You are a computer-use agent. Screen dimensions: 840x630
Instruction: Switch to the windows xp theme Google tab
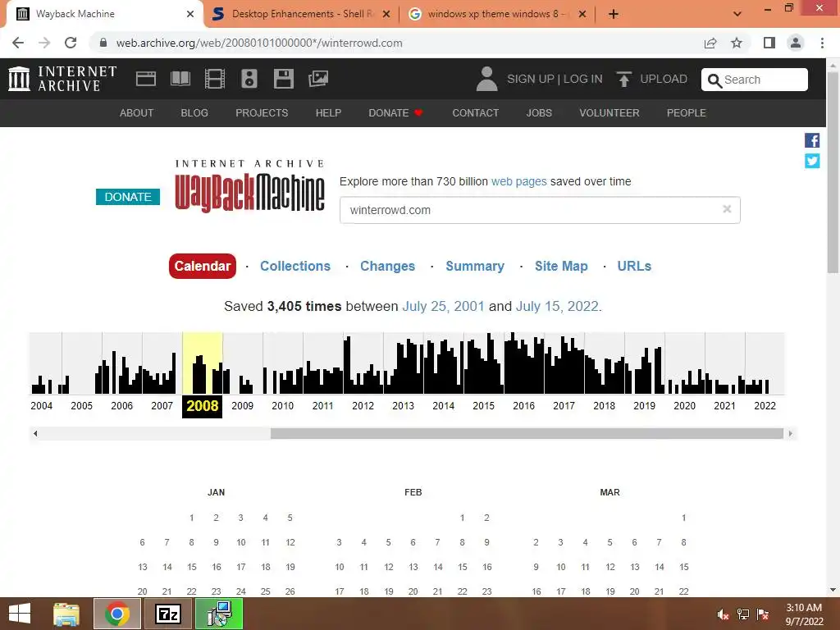[497, 14]
